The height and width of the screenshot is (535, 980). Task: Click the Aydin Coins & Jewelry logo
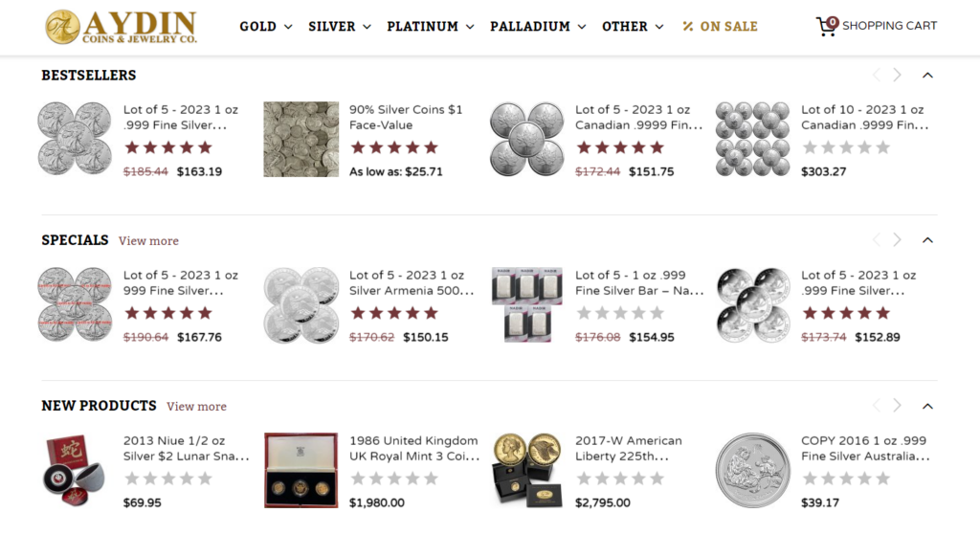point(122,27)
